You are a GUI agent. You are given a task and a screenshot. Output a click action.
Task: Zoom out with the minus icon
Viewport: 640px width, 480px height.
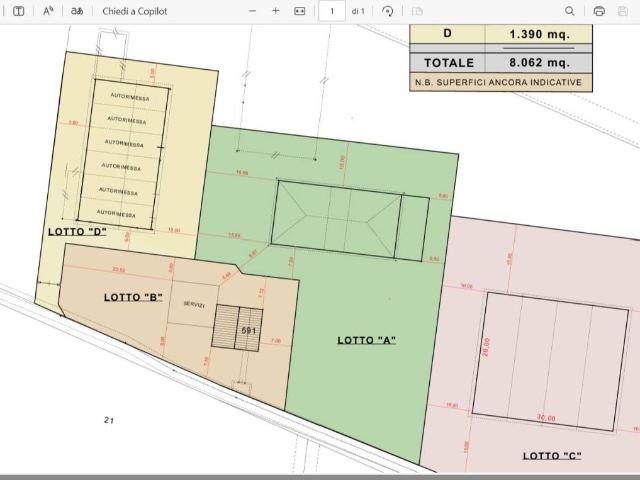[252, 11]
